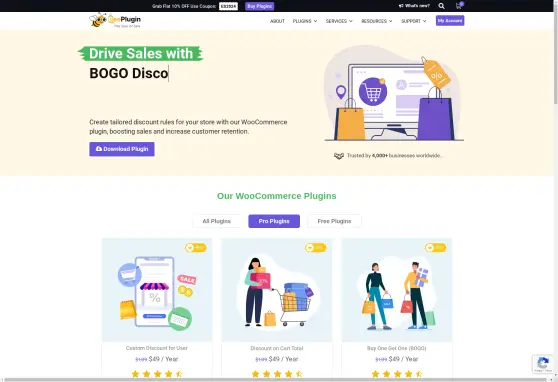558x382 pixels.
Task: Click the Discount on Cart Total product image
Action: (277, 290)
